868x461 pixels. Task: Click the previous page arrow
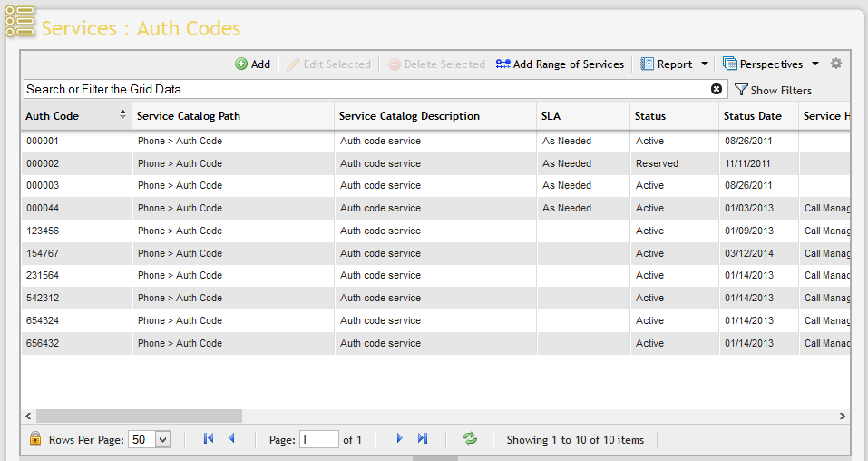(231, 439)
